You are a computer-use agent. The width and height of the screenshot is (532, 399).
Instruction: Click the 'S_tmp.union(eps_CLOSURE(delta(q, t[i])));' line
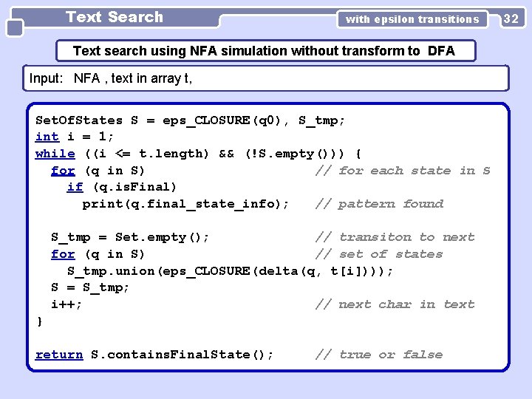coord(230,271)
